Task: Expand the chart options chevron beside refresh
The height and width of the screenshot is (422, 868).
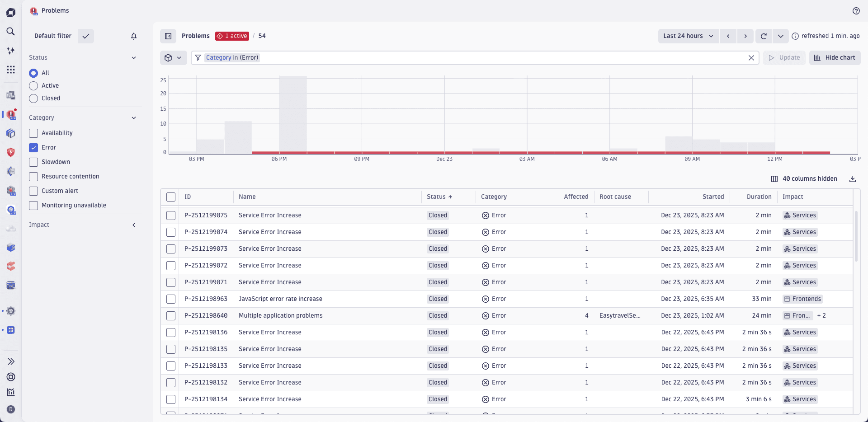Action: coord(781,36)
